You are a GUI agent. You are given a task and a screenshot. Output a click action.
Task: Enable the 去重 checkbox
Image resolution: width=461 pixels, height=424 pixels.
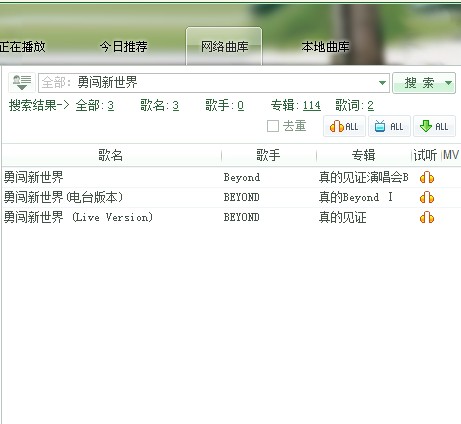click(x=273, y=126)
